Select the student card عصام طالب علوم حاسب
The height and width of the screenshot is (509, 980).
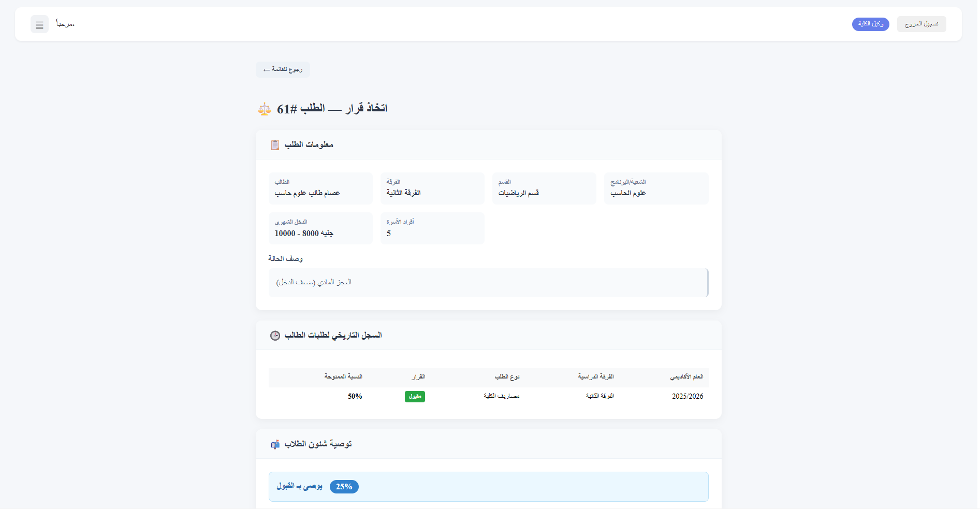click(x=320, y=188)
